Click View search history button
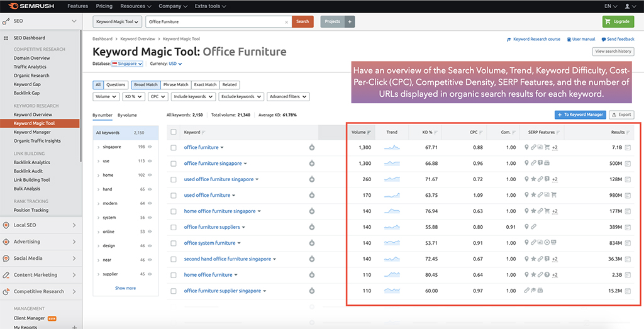 pyautogui.click(x=613, y=52)
